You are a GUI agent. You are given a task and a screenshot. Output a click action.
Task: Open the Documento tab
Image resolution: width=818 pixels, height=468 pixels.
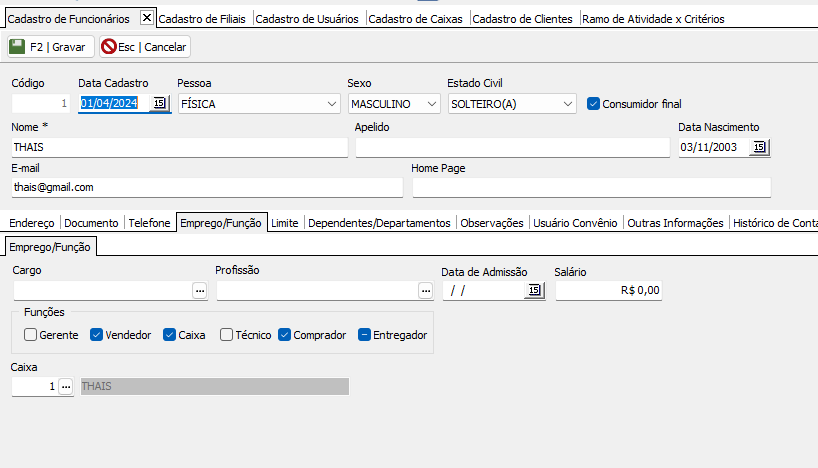click(x=91, y=223)
